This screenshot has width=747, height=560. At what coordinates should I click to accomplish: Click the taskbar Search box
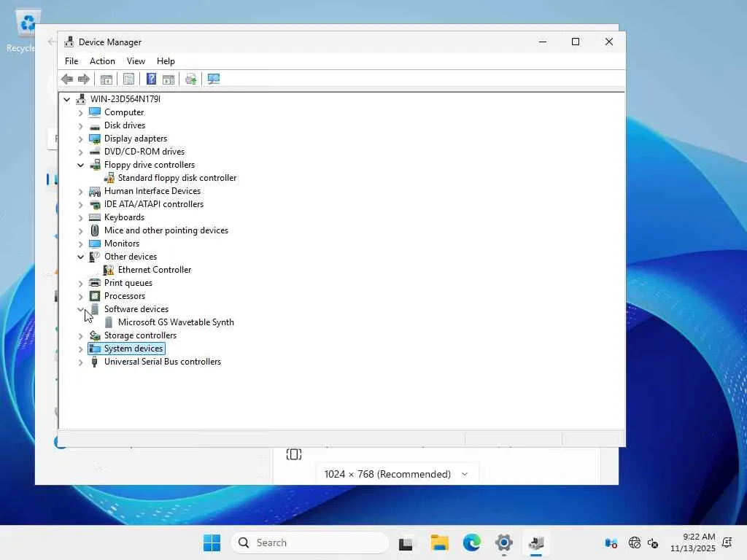click(310, 542)
